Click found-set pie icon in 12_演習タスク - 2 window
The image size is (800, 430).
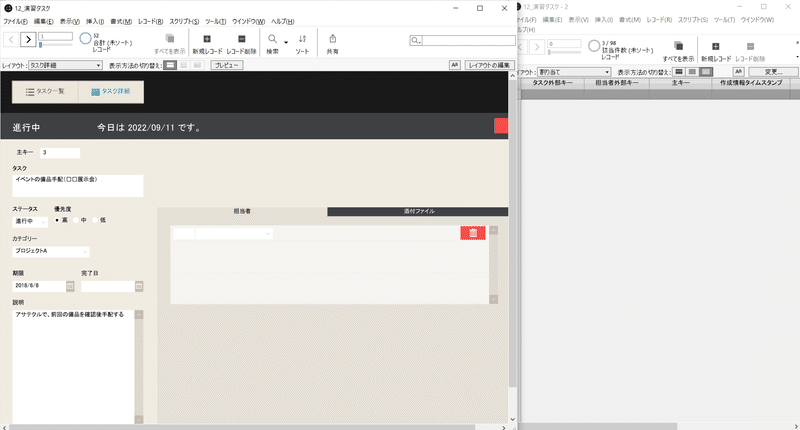[594, 46]
